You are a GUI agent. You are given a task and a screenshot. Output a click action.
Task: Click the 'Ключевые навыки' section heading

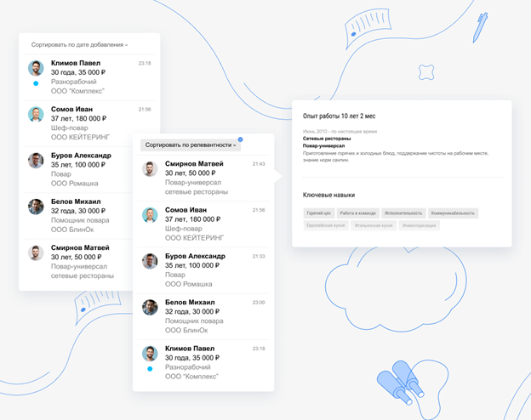[328, 195]
